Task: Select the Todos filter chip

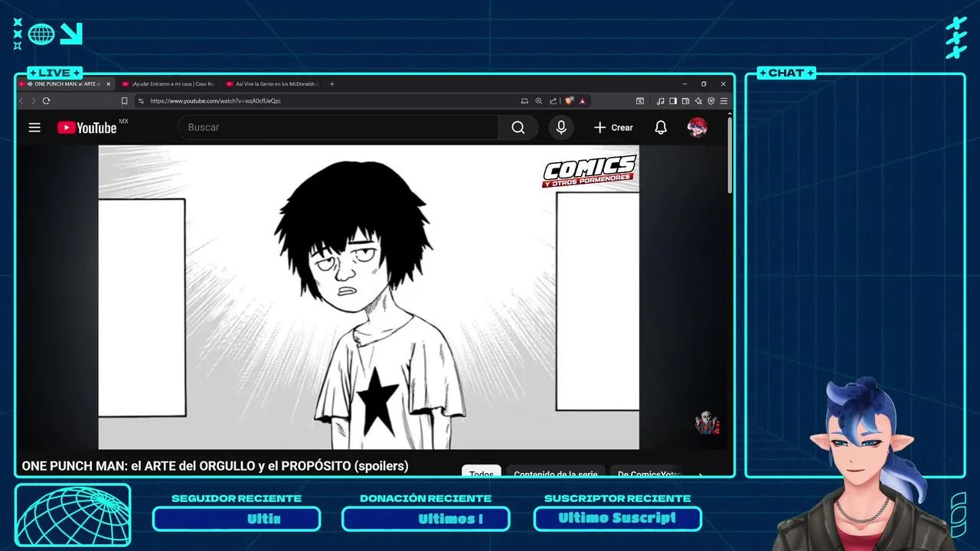Action: pos(482,471)
